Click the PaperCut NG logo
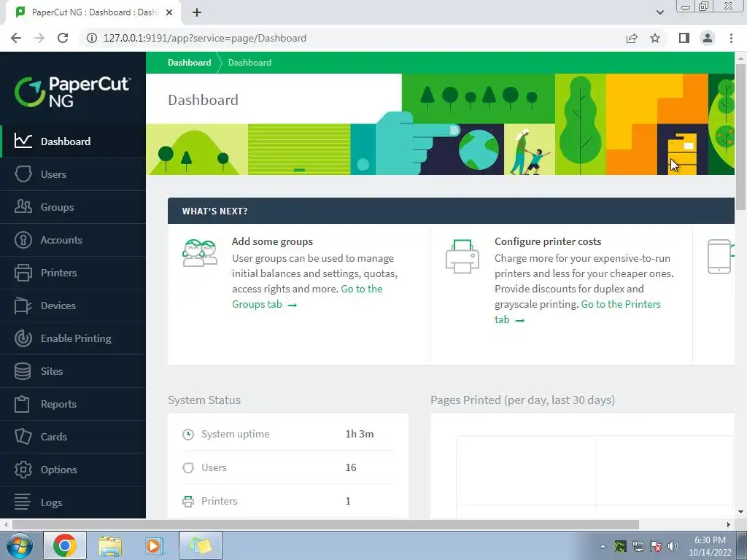Image resolution: width=747 pixels, height=560 pixels. pyautogui.click(x=72, y=92)
